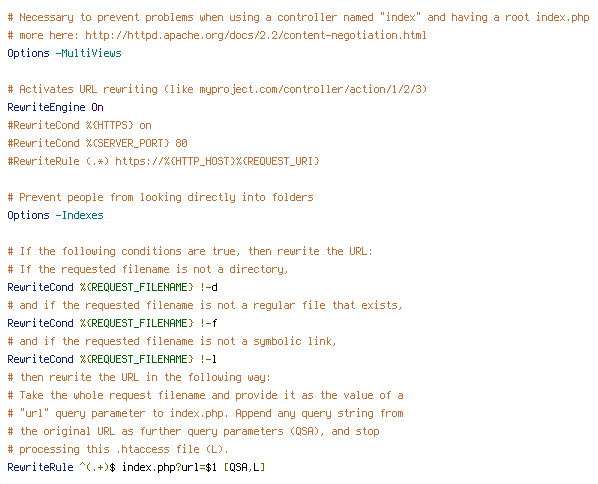Screen dimensions: 598x484
Task: Click the 'processing this .htaccess file' comment
Action: [x=118, y=449]
